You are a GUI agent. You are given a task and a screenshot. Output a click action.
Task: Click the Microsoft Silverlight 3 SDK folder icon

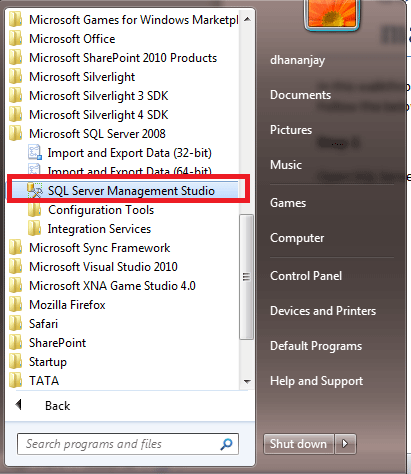click(15, 95)
